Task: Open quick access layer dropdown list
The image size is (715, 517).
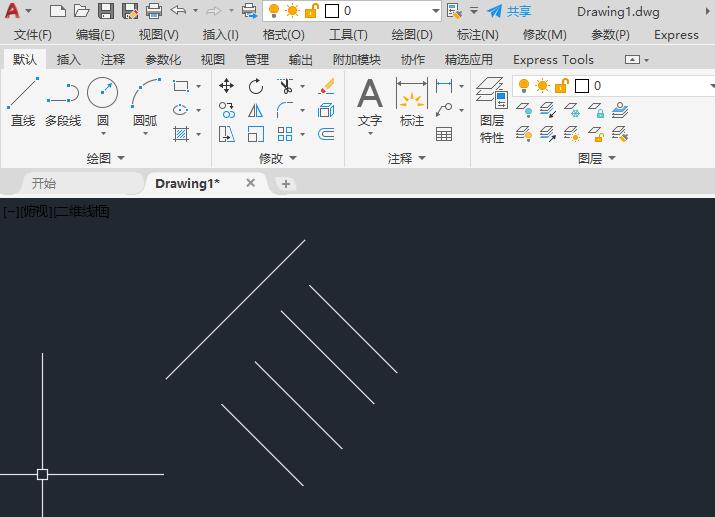Action: tap(435, 11)
